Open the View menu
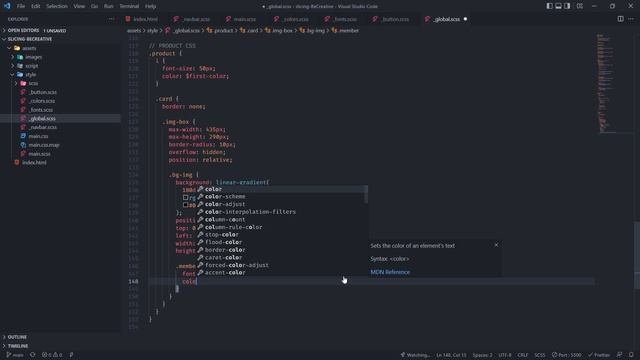The image size is (640, 360). (x=79, y=6)
